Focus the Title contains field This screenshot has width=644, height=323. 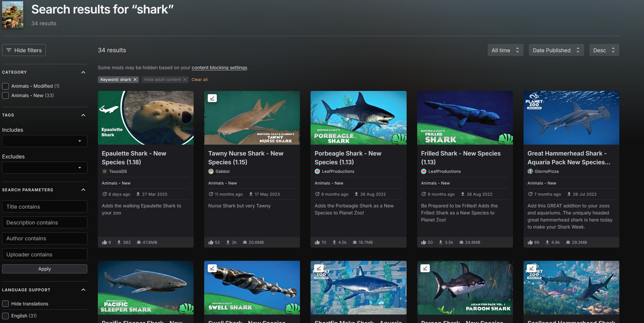(x=45, y=207)
